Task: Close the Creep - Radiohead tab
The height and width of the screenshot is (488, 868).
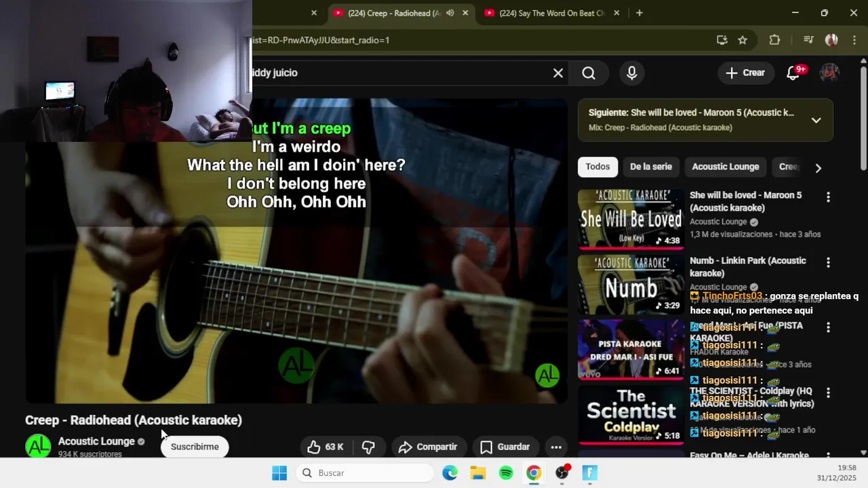Action: [465, 13]
